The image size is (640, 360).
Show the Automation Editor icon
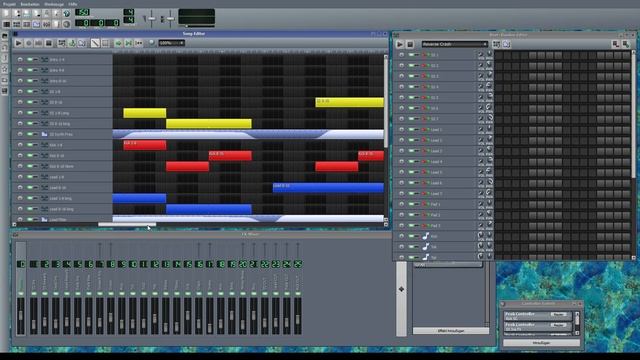click(36, 24)
